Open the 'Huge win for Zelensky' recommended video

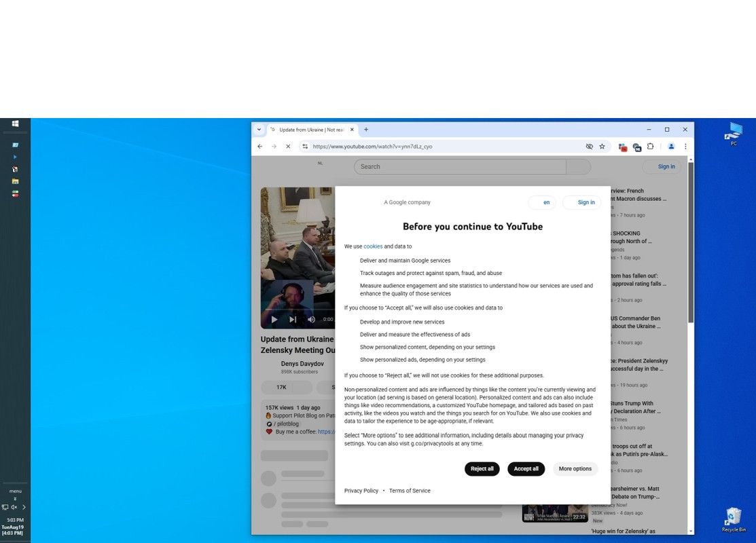[x=623, y=531]
